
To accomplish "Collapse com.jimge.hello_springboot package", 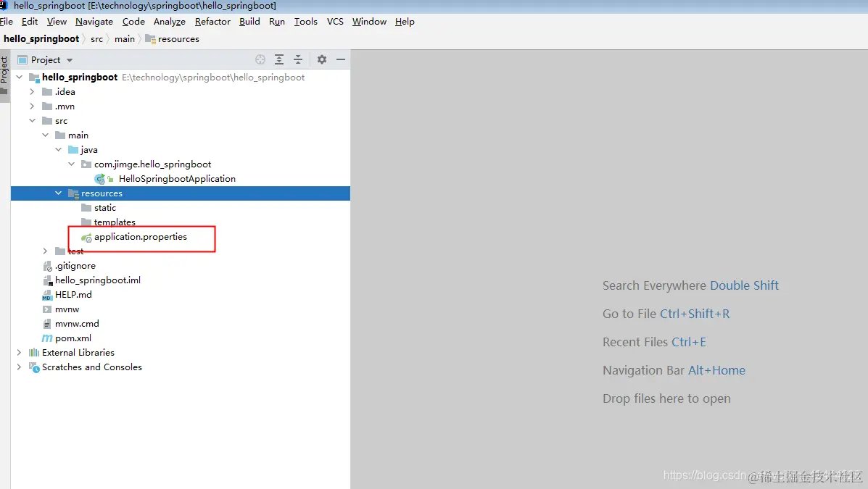I will (71, 164).
